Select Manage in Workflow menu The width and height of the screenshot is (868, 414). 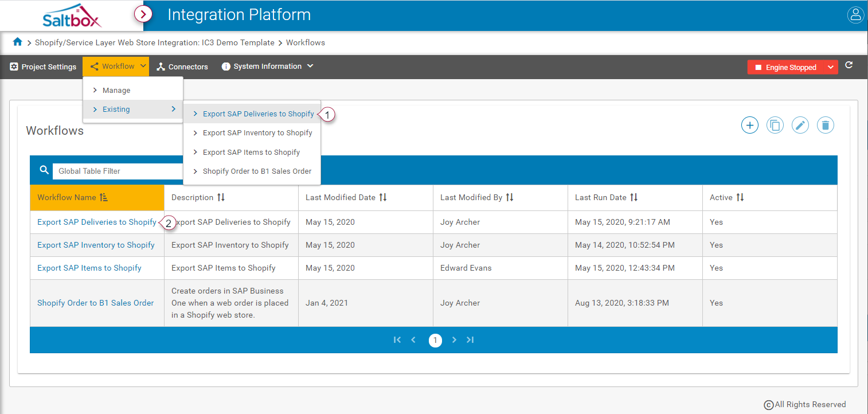(x=133, y=90)
